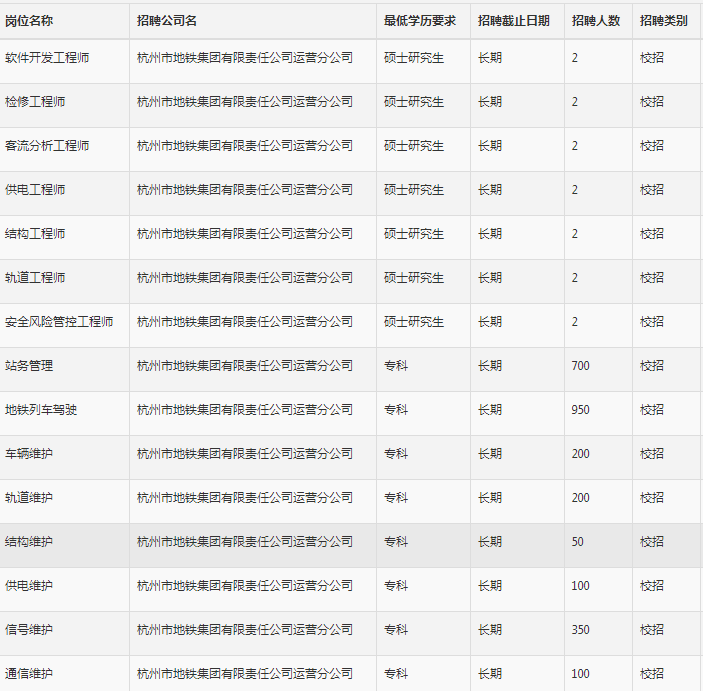Viewport: 703px width, 691px height.
Task: Select the 供电维护 position
Action: (29, 586)
